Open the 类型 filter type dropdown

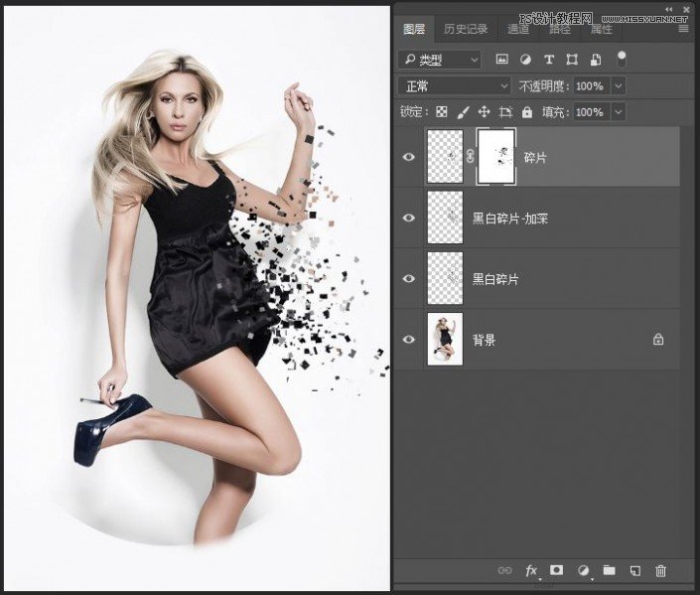click(x=438, y=60)
